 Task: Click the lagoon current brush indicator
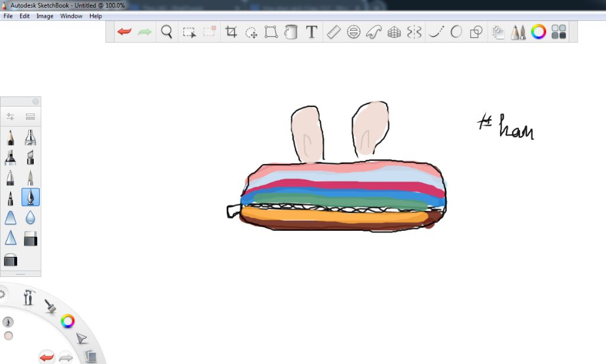coord(8,322)
